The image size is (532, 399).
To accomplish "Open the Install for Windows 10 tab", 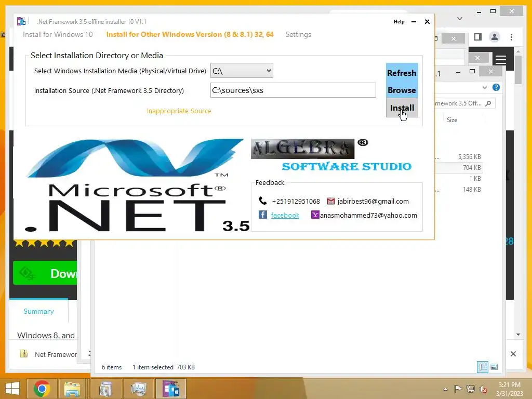I will point(58,34).
